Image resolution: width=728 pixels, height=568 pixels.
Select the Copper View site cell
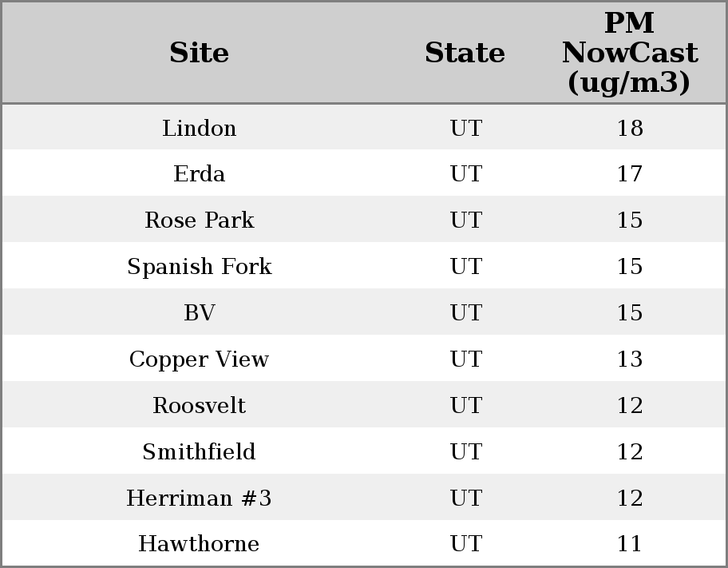click(199, 359)
